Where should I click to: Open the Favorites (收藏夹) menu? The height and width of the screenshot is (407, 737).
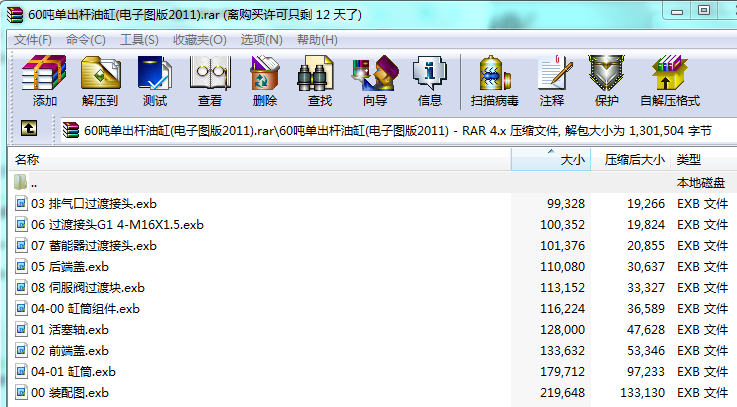[200, 40]
